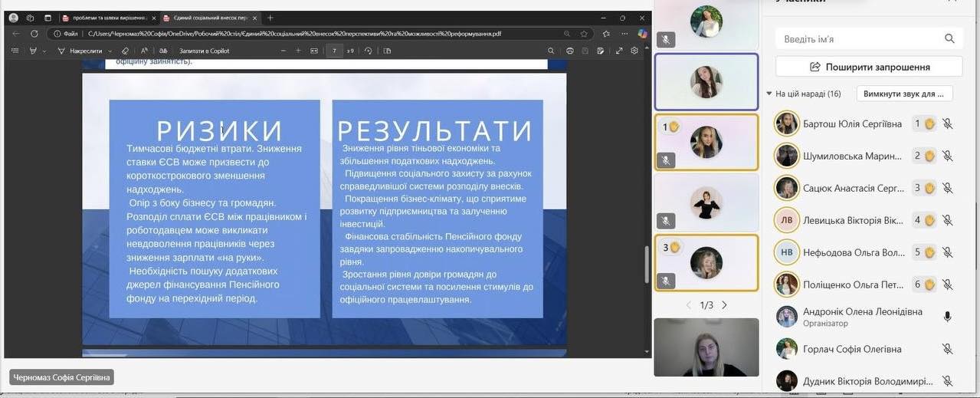Go back with the browser back arrow
Screen dimensions: 980x398
click(x=16, y=34)
